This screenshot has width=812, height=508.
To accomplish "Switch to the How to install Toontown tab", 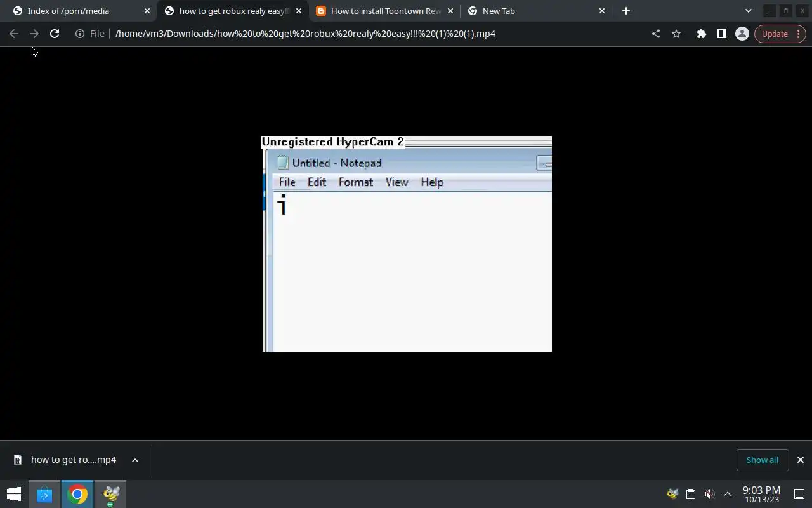I will [386, 11].
